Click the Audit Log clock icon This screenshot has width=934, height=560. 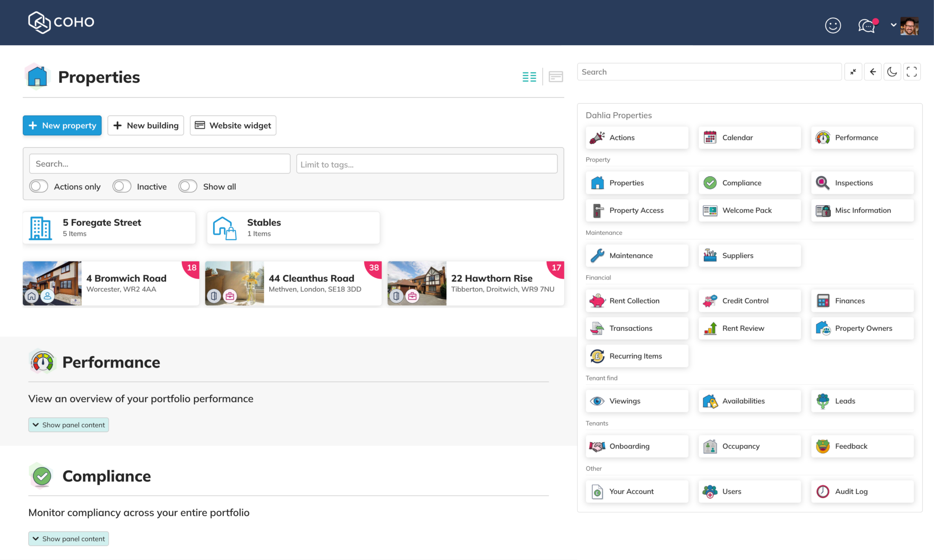[x=823, y=492]
